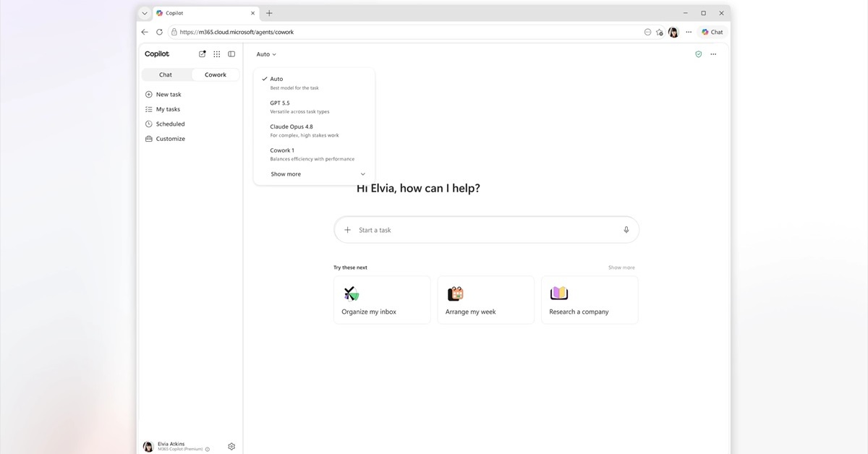The width and height of the screenshot is (868, 454).
Task: Click the Scheduled clock icon
Action: pos(149,124)
